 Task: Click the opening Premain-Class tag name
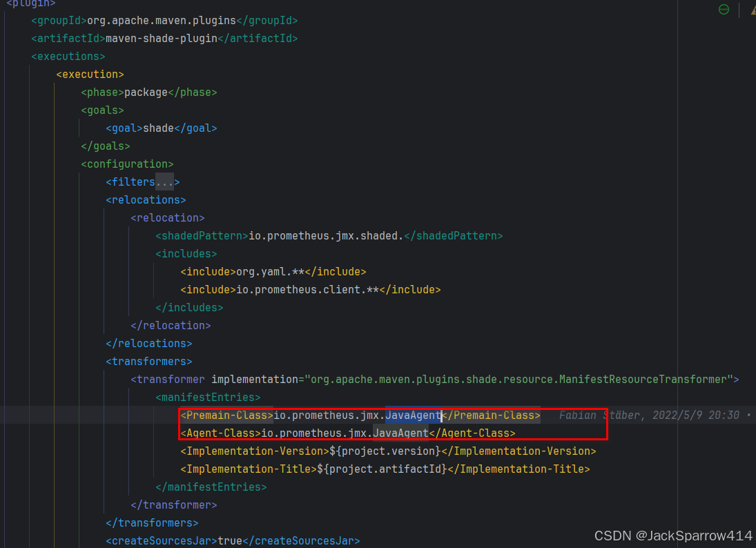click(x=226, y=415)
